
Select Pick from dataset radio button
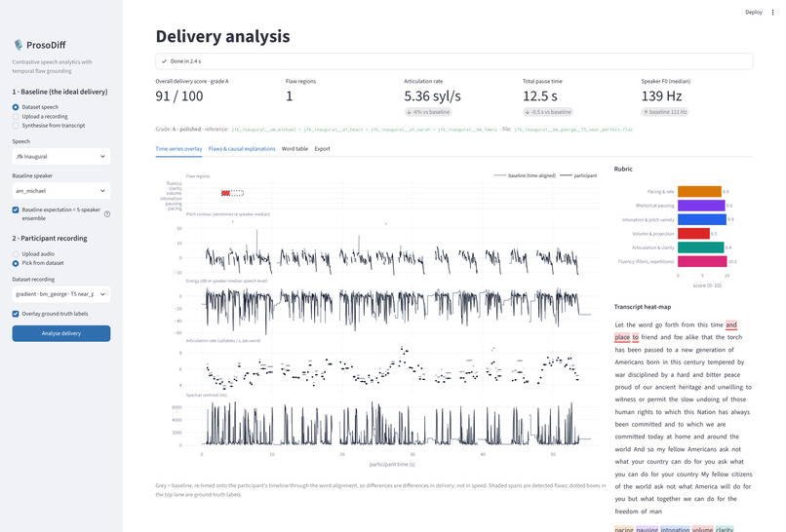(16, 263)
